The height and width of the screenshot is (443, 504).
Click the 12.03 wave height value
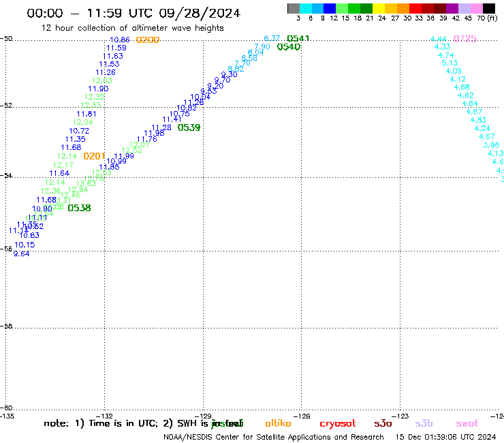click(102, 80)
